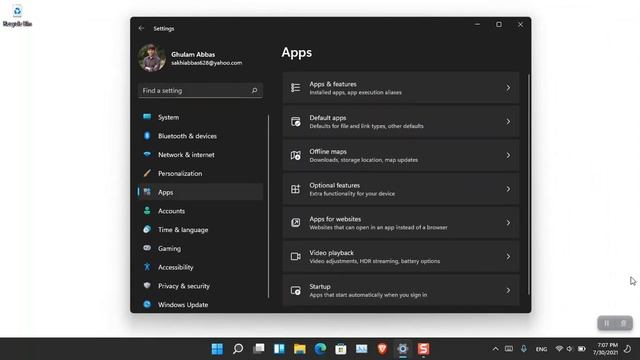Focus the Find a setting search box
Screen dimensions: 640x360
click(x=200, y=90)
